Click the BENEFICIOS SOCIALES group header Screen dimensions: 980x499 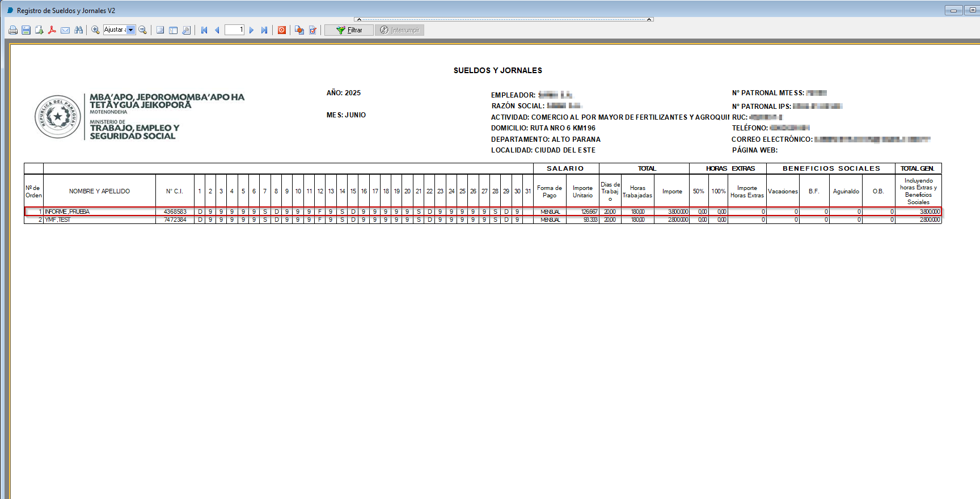(831, 168)
